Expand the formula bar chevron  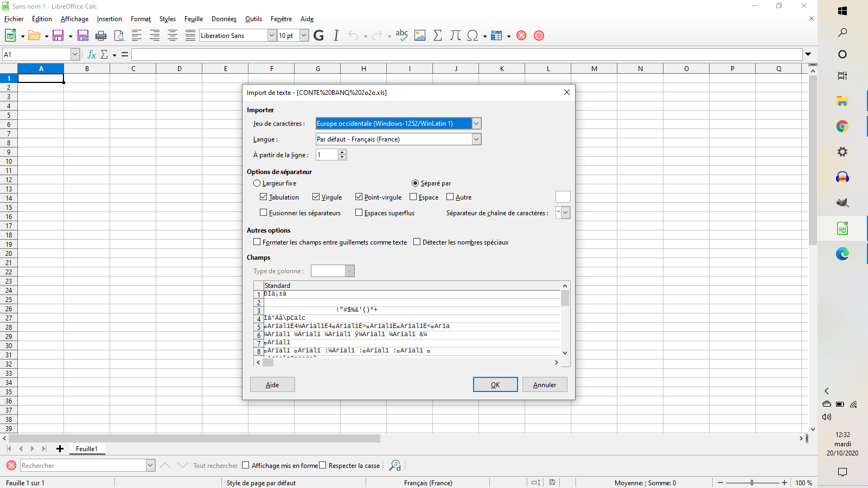point(808,54)
